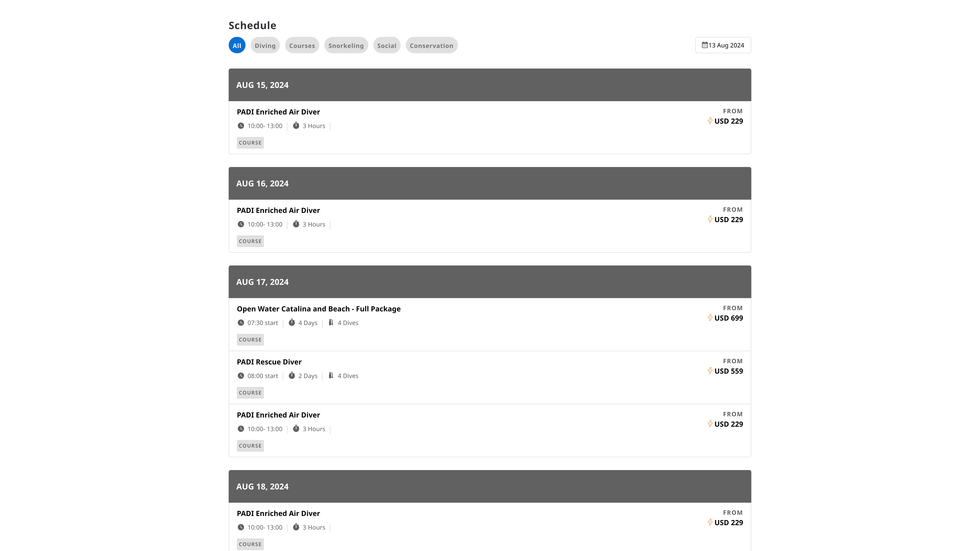Screen dimensions: 980x551
Task: Choose the Conservation category filter
Action: point(431,46)
